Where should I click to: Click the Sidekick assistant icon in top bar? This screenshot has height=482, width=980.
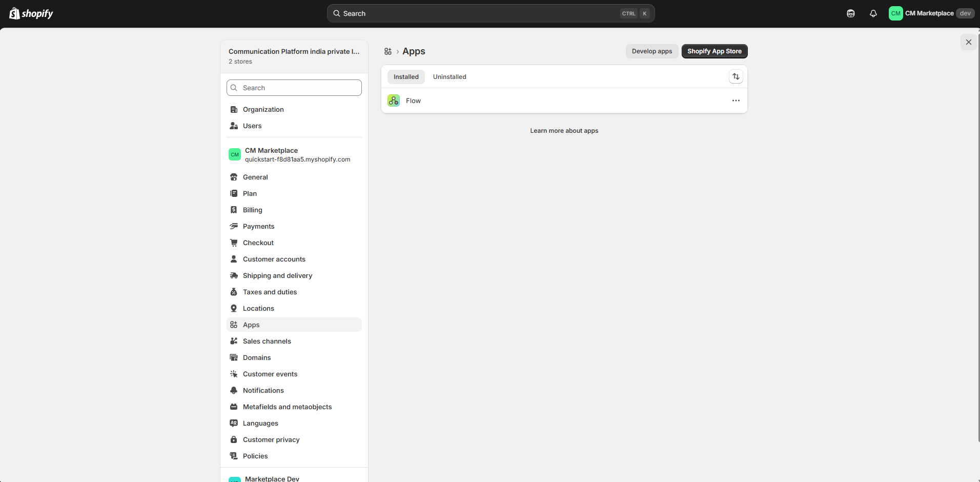tap(851, 13)
